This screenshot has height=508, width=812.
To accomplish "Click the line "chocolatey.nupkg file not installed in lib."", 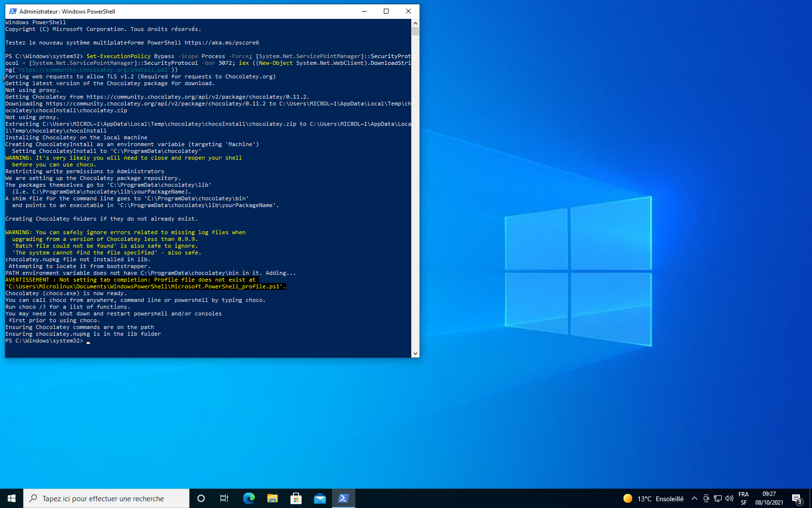I will (x=78, y=260).
